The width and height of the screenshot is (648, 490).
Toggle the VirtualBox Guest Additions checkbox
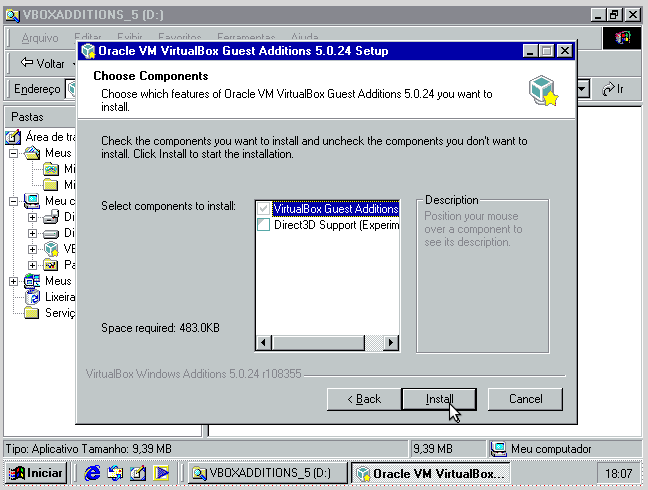[x=264, y=209]
